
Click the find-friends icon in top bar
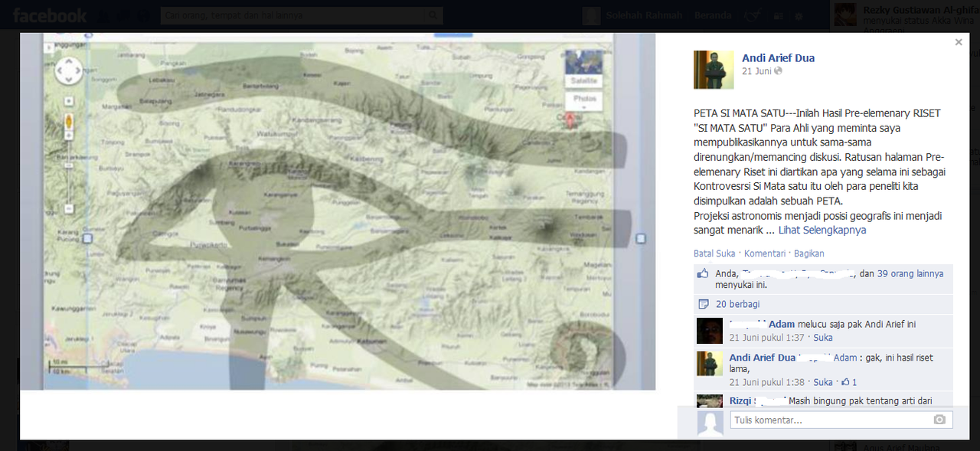(753, 15)
